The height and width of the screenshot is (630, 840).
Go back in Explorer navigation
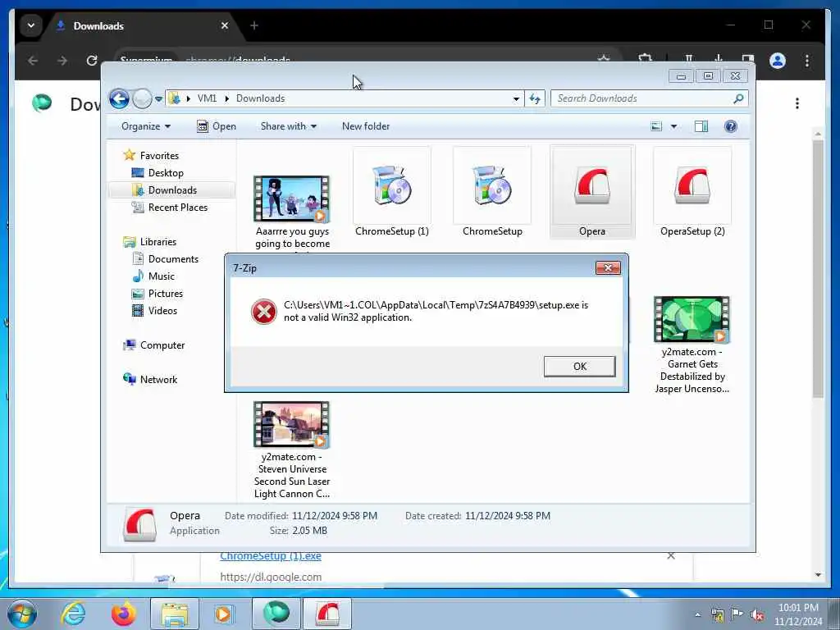[x=119, y=98]
